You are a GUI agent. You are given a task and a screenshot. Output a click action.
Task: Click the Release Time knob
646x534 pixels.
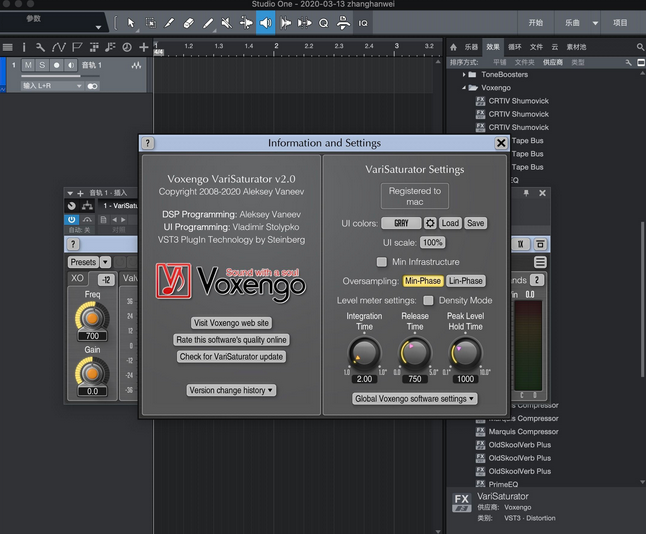click(x=415, y=353)
